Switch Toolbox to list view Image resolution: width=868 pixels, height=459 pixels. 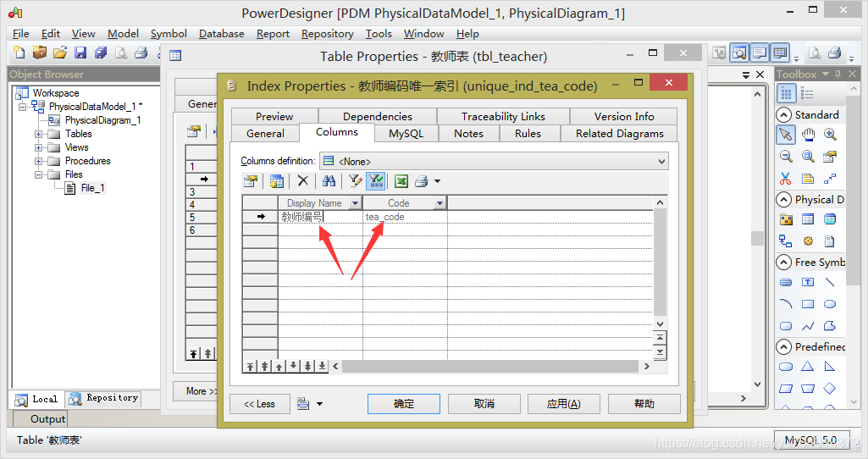pyautogui.click(x=807, y=93)
